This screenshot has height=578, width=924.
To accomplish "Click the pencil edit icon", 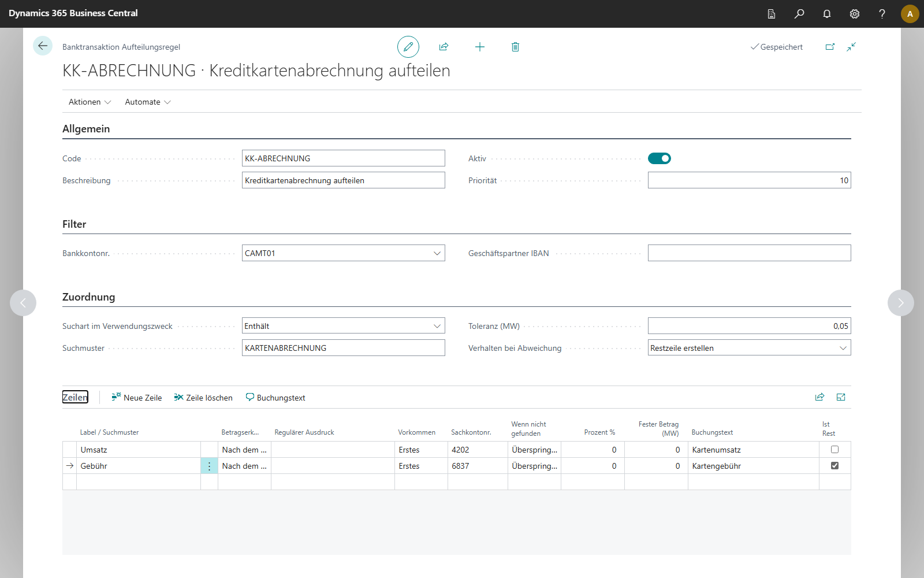I will pos(408,47).
